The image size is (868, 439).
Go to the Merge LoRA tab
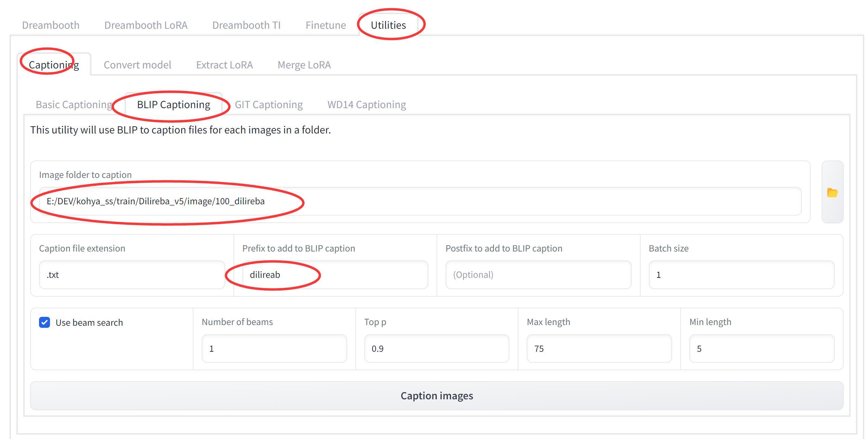[x=304, y=65]
